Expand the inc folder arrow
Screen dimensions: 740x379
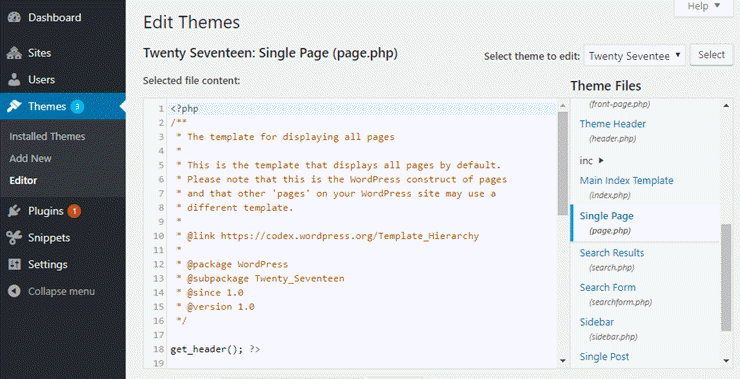coord(601,160)
